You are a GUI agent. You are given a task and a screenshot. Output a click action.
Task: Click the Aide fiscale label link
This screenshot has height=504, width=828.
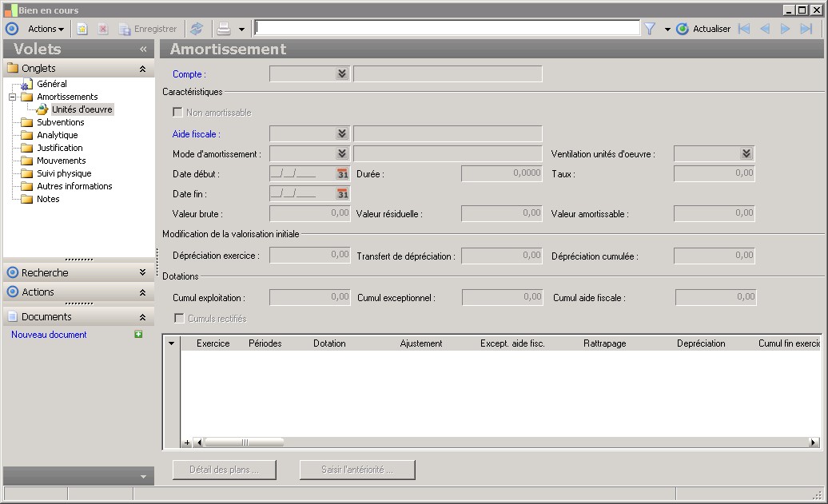click(x=196, y=134)
